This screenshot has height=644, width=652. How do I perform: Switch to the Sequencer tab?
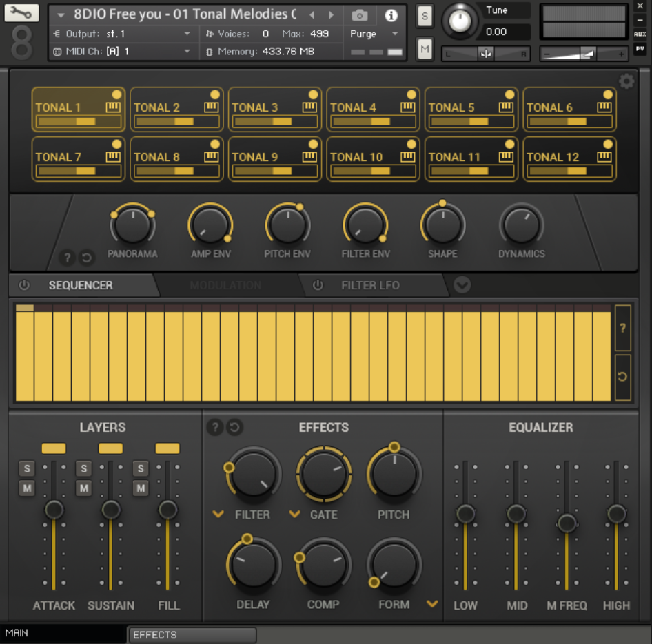pyautogui.click(x=81, y=285)
